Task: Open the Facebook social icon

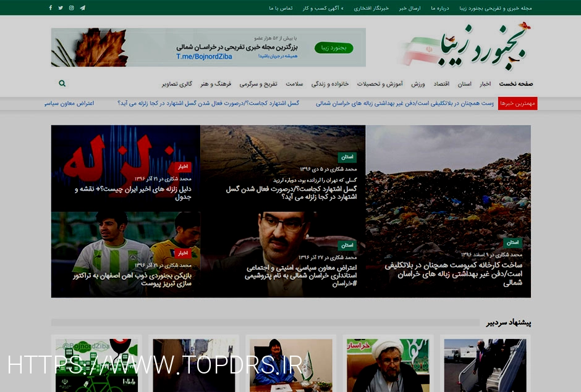Action: [51, 8]
